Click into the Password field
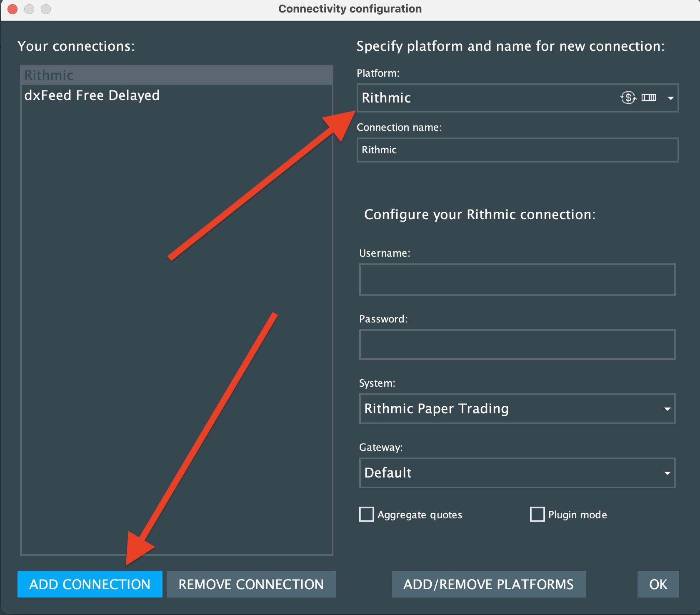Image resolution: width=700 pixels, height=615 pixels. coord(517,345)
